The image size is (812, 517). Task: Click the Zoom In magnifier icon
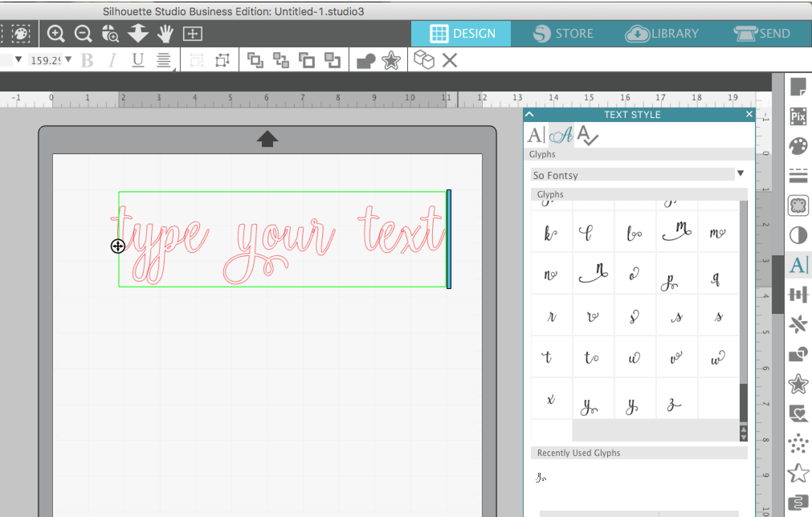(x=56, y=34)
